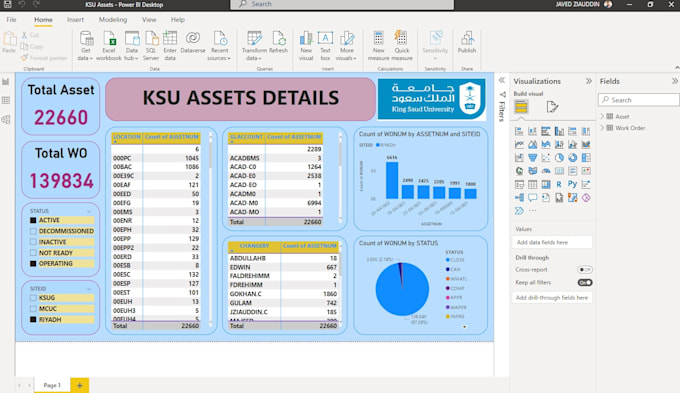Image resolution: width=680 pixels, height=393 pixels.
Task: Collapse the Fields pane
Action: pos(675,81)
